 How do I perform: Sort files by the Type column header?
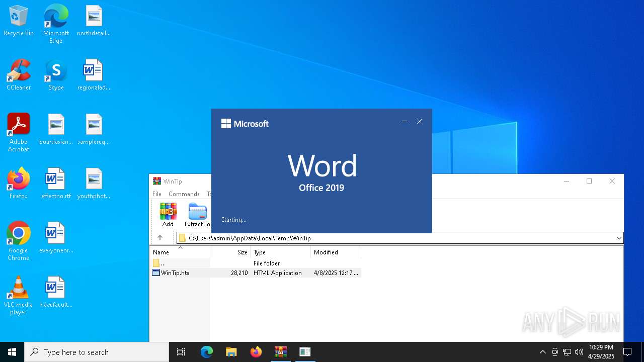[280, 252]
